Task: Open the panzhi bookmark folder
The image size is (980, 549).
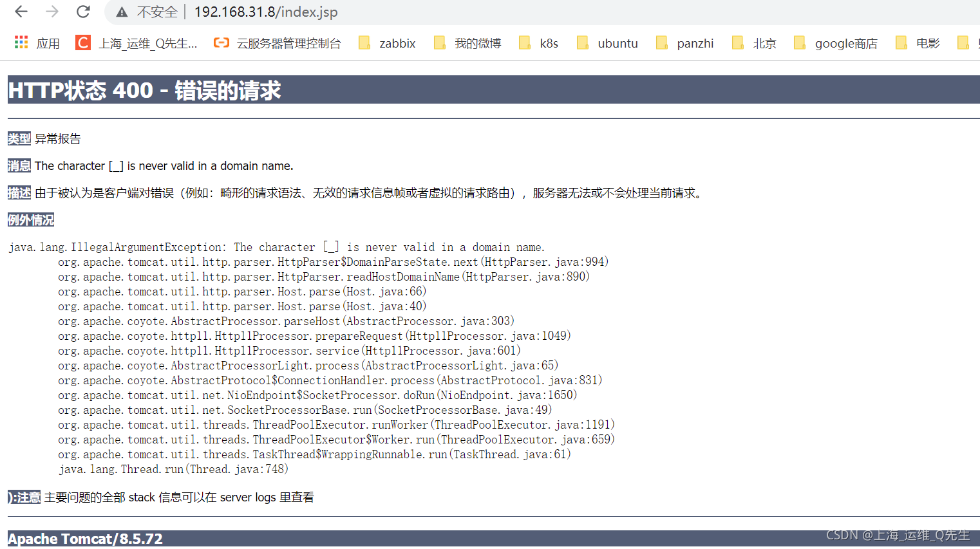Action: point(684,43)
